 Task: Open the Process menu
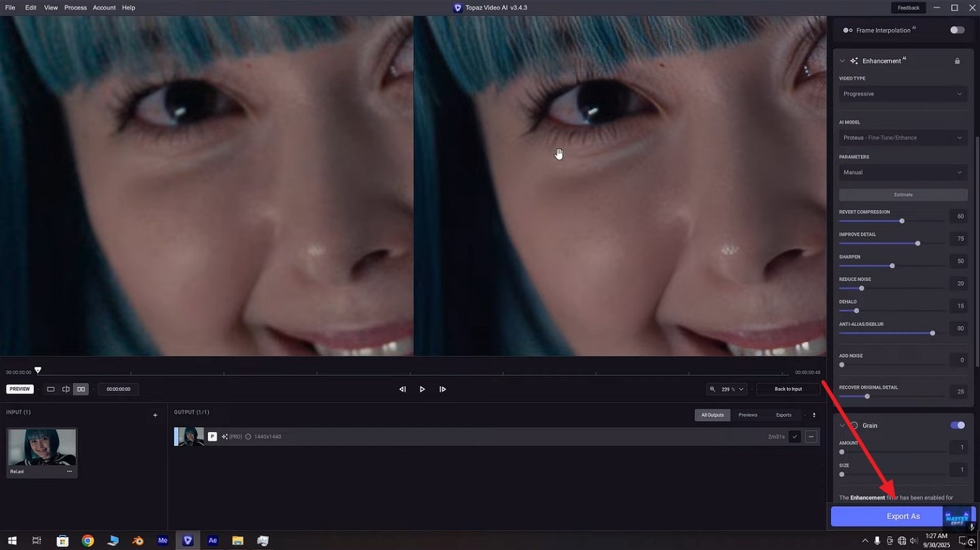click(x=75, y=8)
